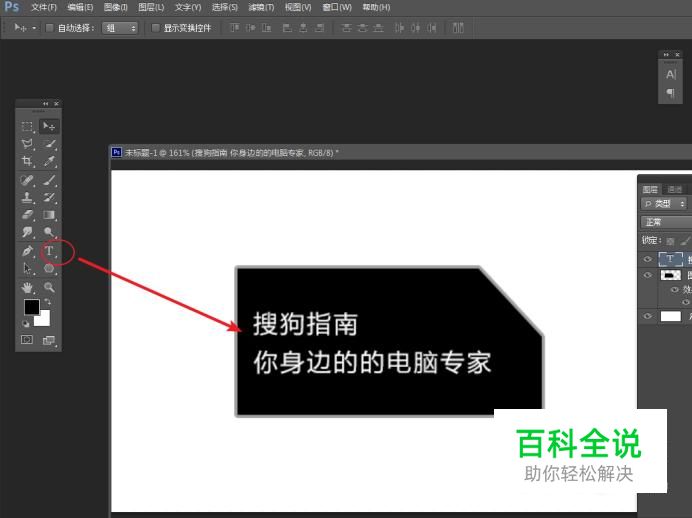Hide the text layer with eye icon
Viewport: 692px width, 518px height.
(647, 259)
